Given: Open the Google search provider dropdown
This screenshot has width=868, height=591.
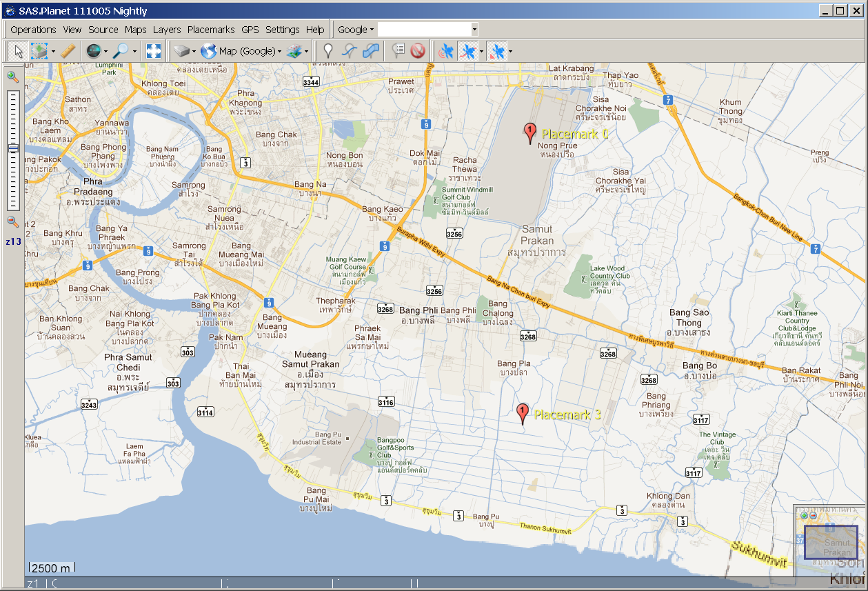Looking at the screenshot, I should point(356,30).
